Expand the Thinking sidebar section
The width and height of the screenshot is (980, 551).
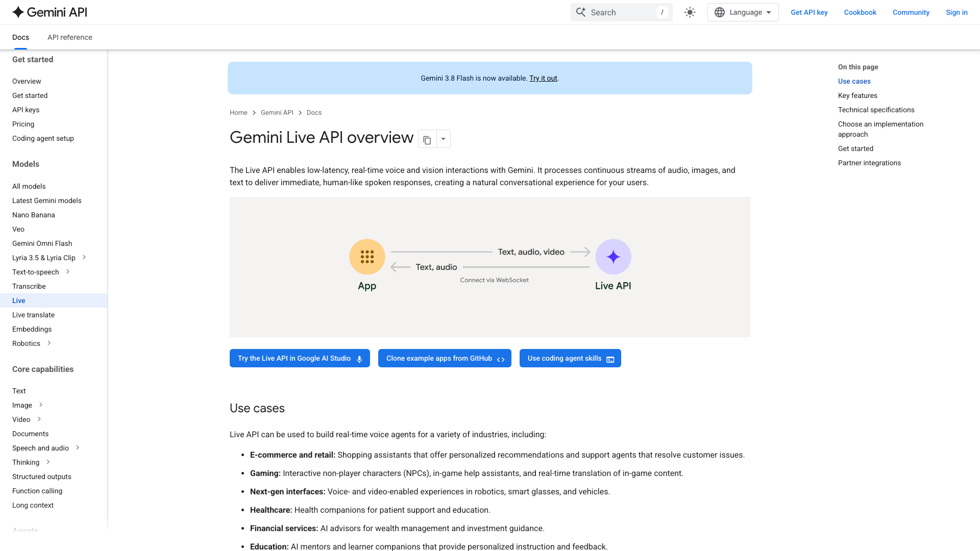48,462
